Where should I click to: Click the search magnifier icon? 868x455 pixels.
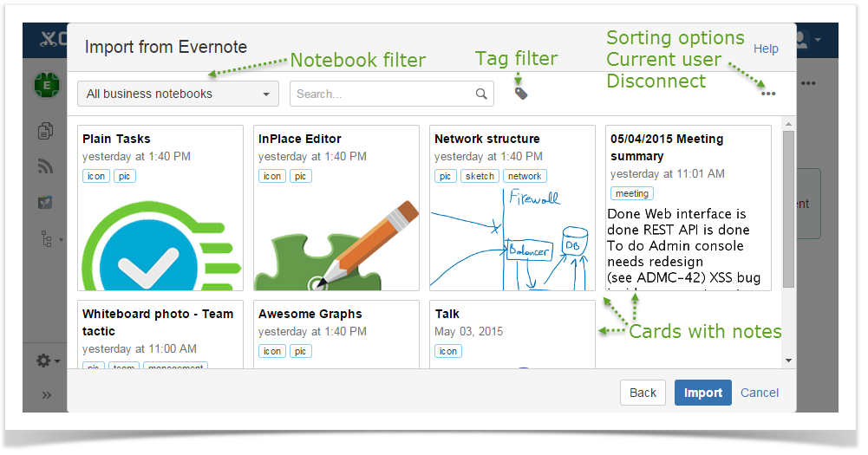(481, 94)
